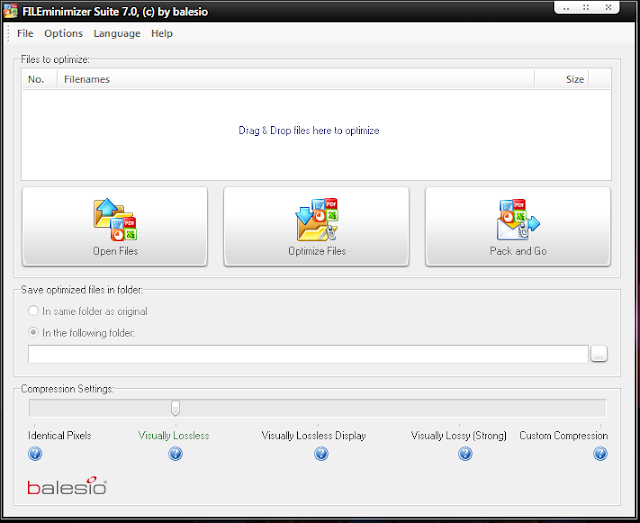Click the FILEminimizer title bar app icon

coord(11,11)
